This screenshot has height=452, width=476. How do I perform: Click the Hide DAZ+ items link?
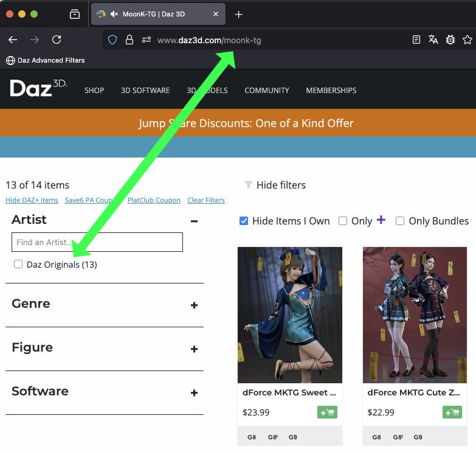(32, 200)
